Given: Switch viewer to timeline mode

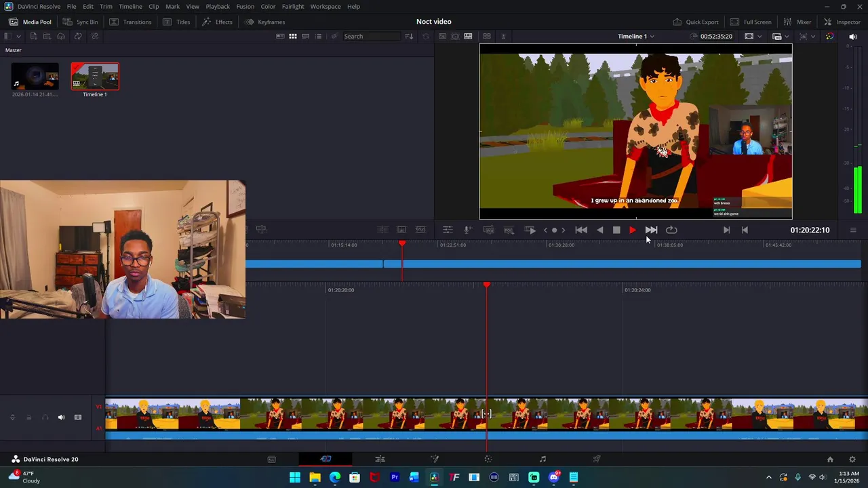Looking at the screenshot, I should click(468, 36).
